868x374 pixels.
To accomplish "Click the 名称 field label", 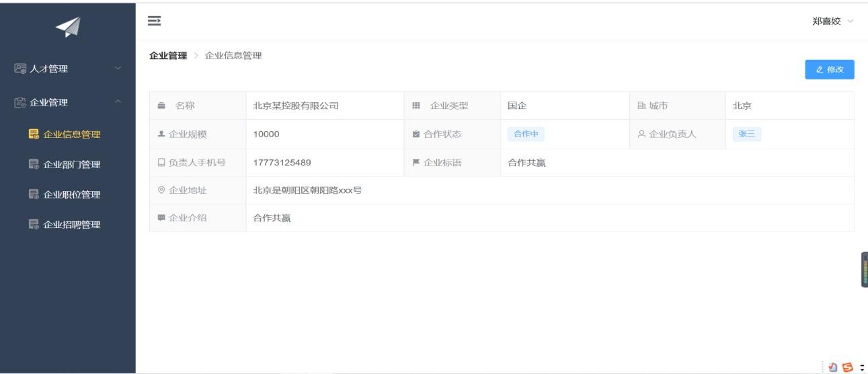I will (186, 106).
